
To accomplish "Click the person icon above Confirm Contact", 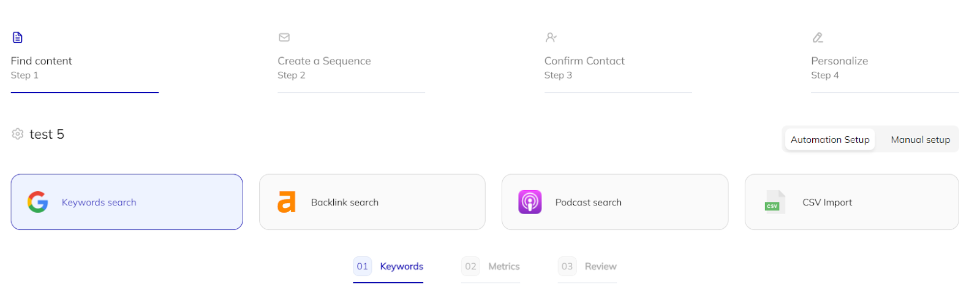I will pos(551,37).
